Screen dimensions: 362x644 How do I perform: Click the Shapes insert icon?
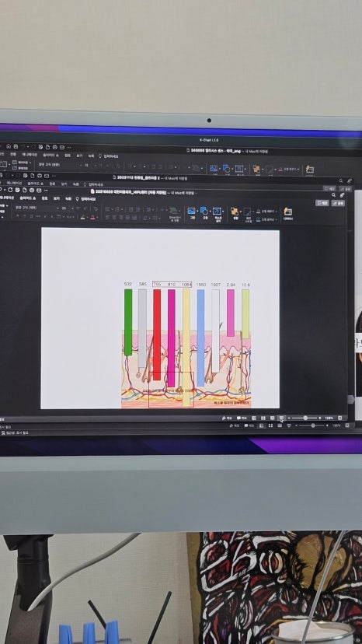tap(204, 211)
